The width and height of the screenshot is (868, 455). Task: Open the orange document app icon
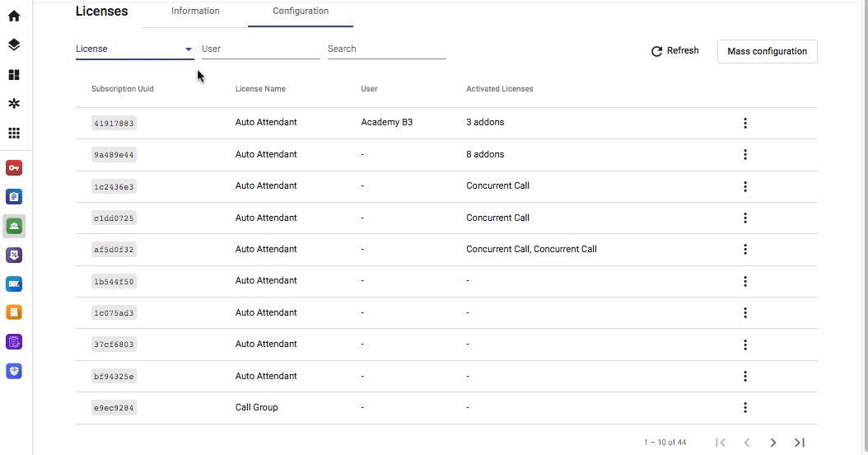tap(14, 312)
